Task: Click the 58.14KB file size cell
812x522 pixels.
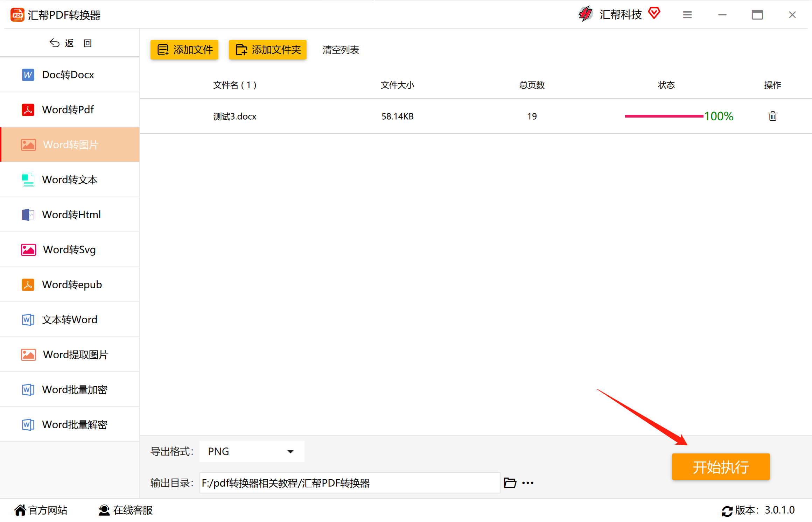Action: pos(397,116)
